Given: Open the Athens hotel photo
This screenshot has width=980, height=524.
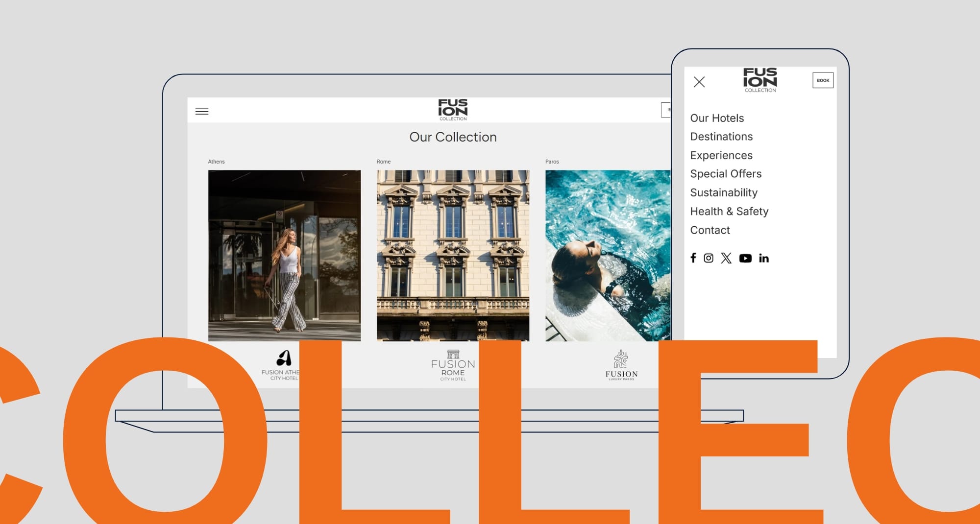Looking at the screenshot, I should (284, 255).
